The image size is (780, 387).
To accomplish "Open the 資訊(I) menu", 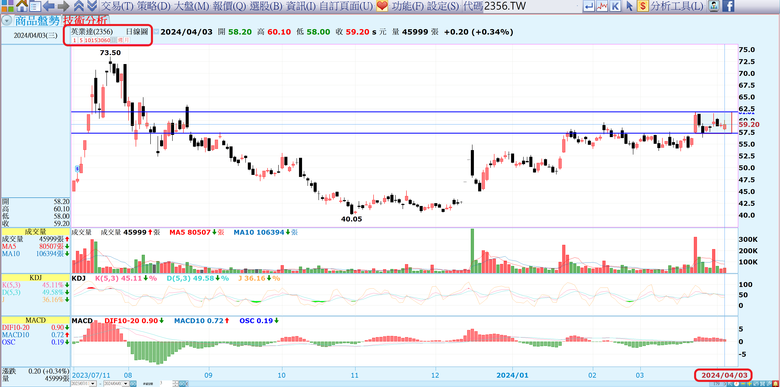I will point(300,6).
